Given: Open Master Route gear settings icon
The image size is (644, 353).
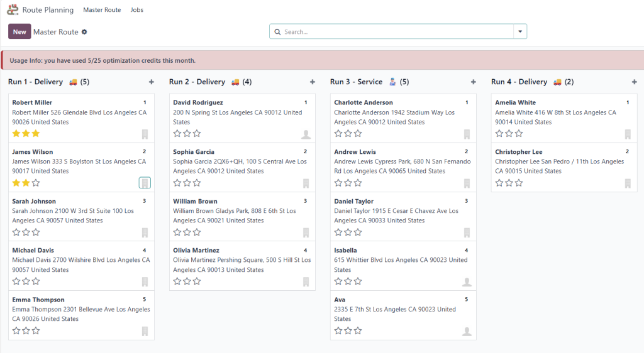Looking at the screenshot, I should [84, 32].
